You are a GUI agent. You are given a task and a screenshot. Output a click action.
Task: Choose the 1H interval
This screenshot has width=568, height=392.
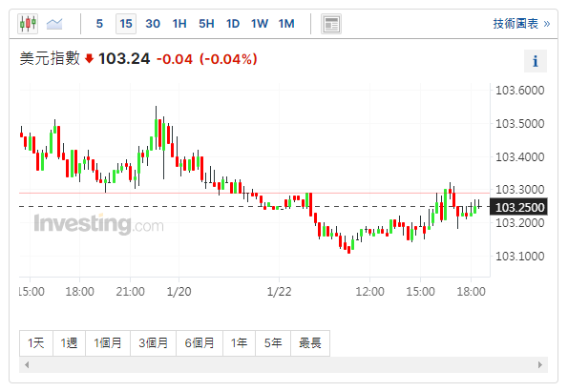click(179, 24)
